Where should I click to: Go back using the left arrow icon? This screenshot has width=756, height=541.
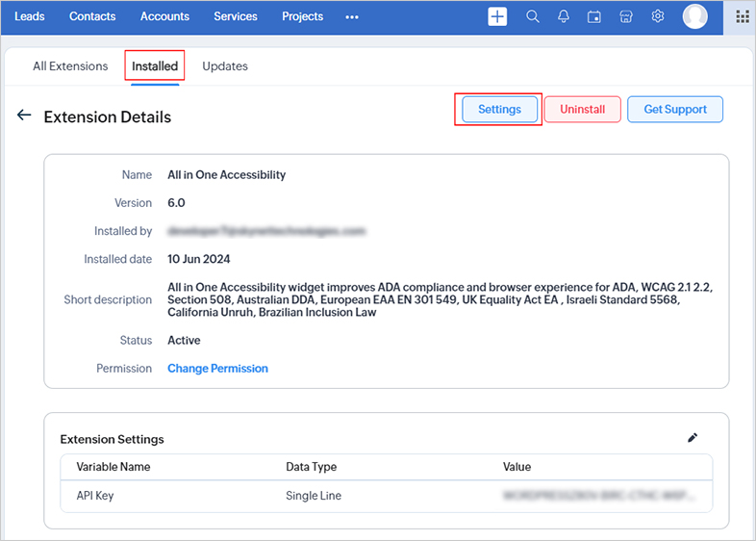24,115
